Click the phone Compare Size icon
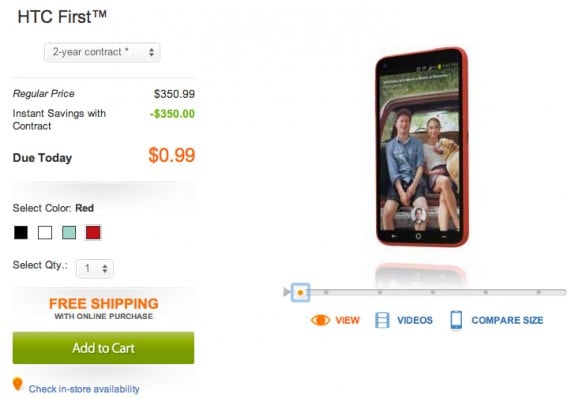The image size is (575, 398). coord(456,320)
